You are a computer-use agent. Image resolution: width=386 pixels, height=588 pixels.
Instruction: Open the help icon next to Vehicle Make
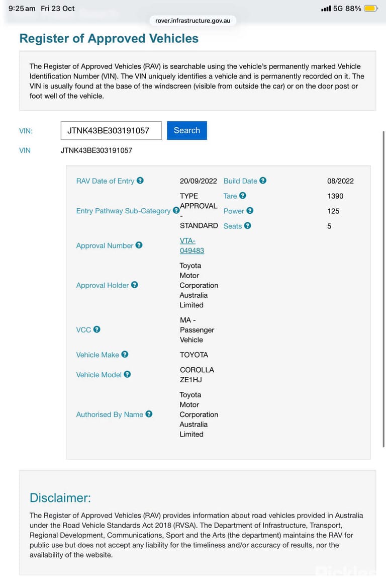(x=125, y=354)
